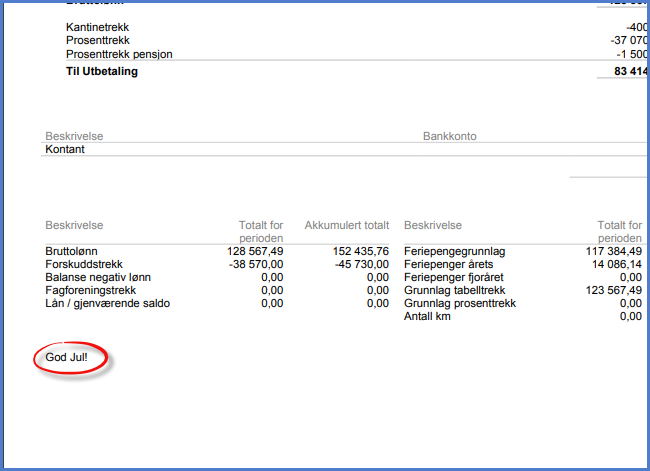Select the 152 435,76 accumulated value
This screenshot has width=650, height=471.
pyautogui.click(x=361, y=251)
